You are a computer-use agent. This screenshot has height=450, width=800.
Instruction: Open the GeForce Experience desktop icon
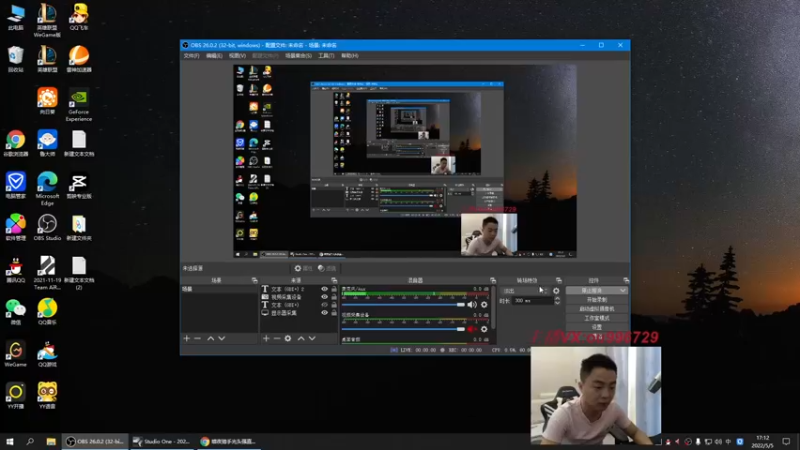click(x=79, y=106)
